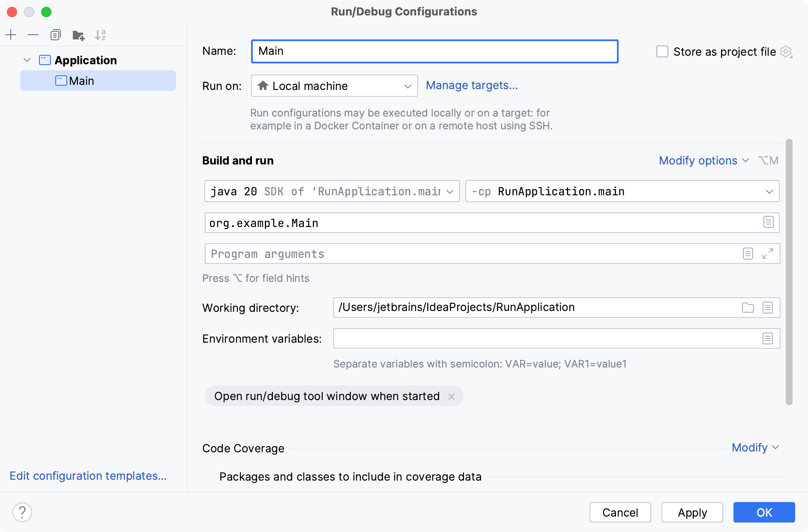Copy the Main configuration with the duplicate icon
The image size is (808, 532).
55,35
